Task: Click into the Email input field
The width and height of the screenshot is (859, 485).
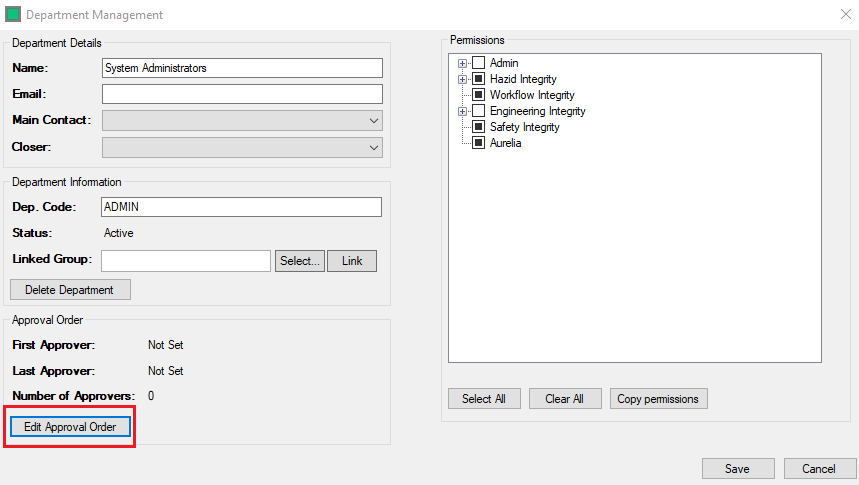Action: click(242, 94)
